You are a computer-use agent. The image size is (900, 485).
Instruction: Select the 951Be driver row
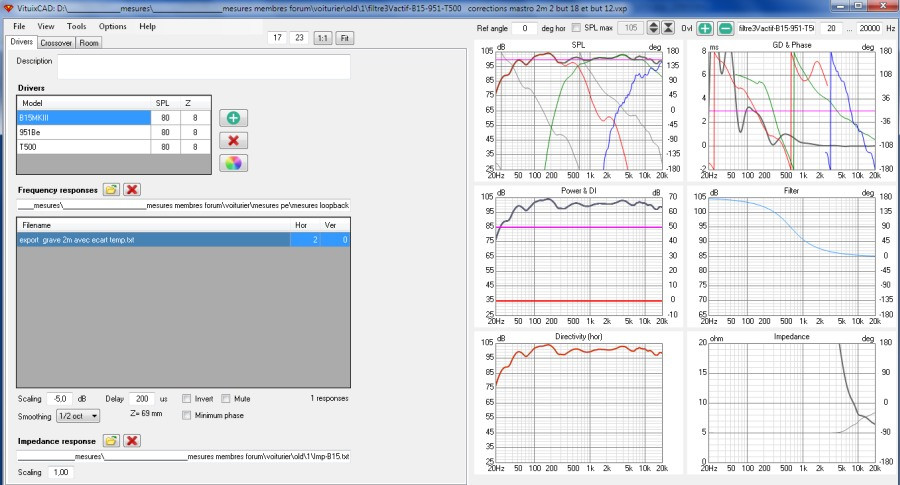click(114, 132)
